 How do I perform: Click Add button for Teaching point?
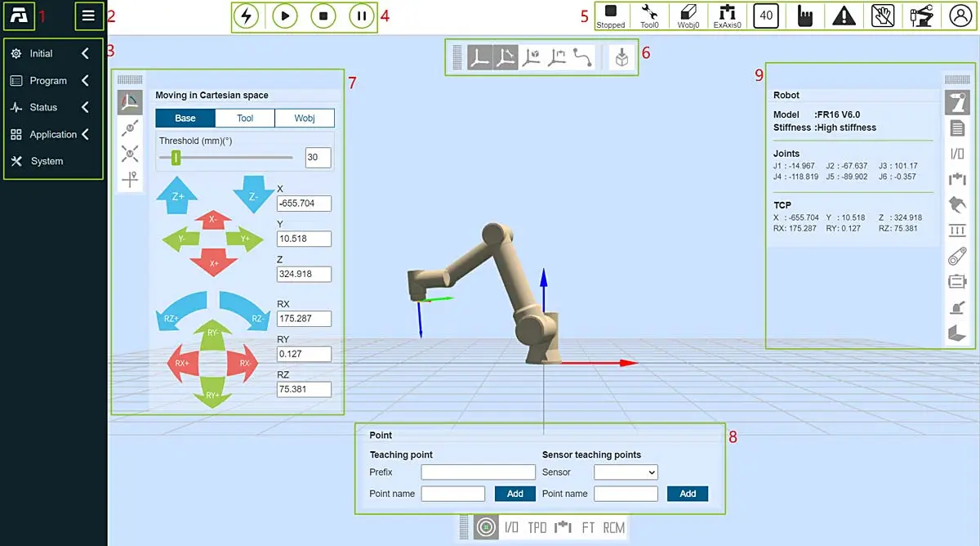tap(515, 494)
